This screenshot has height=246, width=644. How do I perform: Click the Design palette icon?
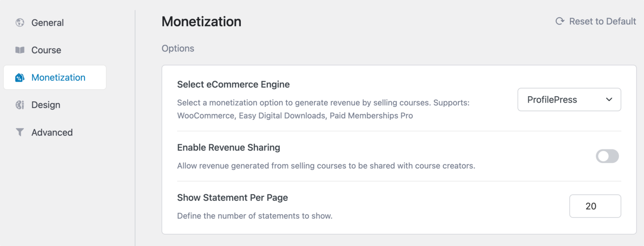tap(20, 105)
